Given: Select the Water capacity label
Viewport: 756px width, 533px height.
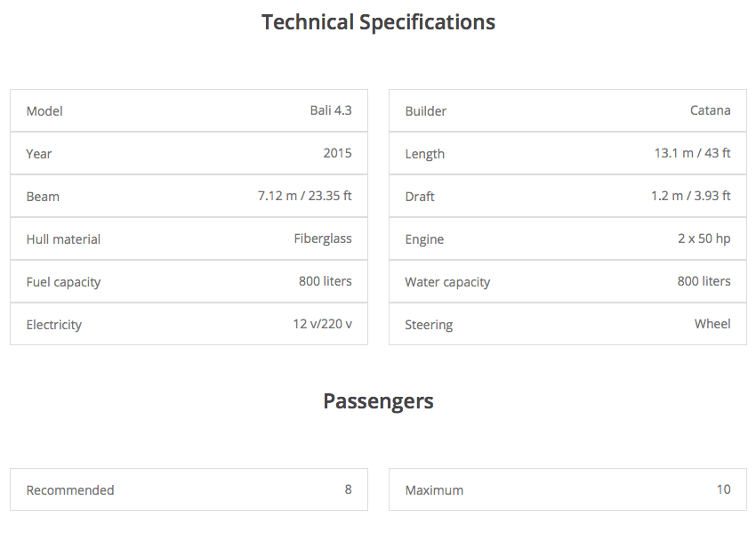Looking at the screenshot, I should (447, 282).
